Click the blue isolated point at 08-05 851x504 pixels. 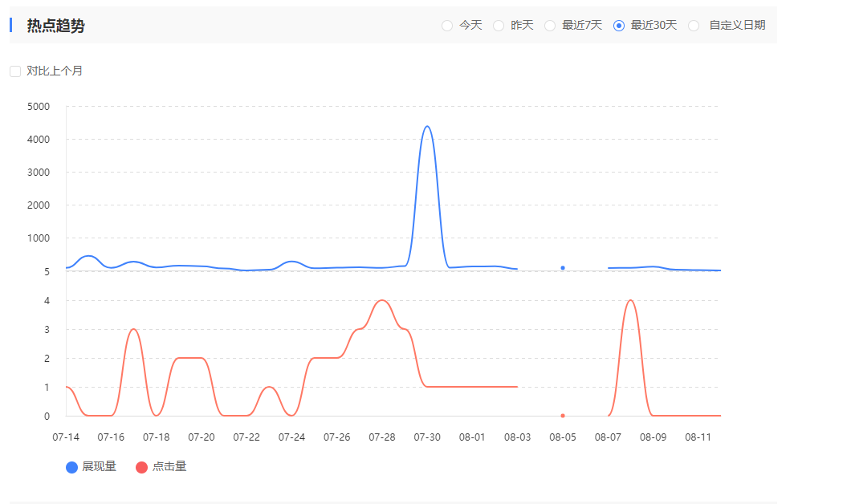pyautogui.click(x=563, y=268)
